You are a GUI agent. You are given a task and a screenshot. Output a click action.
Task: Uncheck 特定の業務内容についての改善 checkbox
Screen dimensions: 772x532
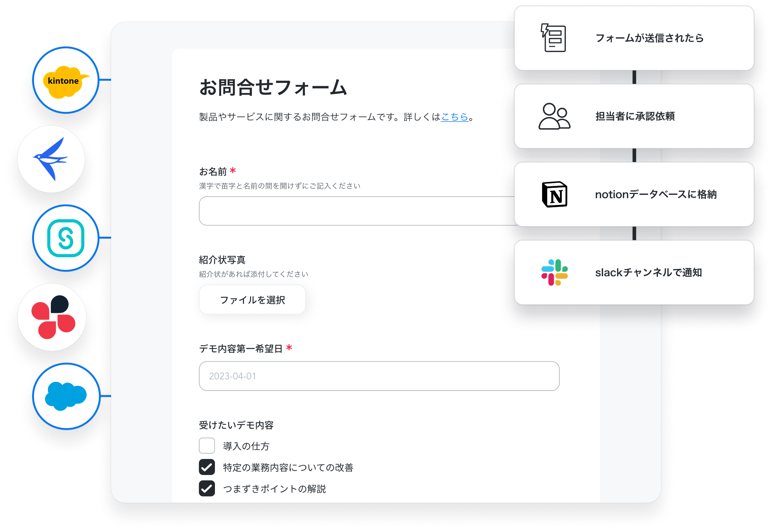[207, 467]
